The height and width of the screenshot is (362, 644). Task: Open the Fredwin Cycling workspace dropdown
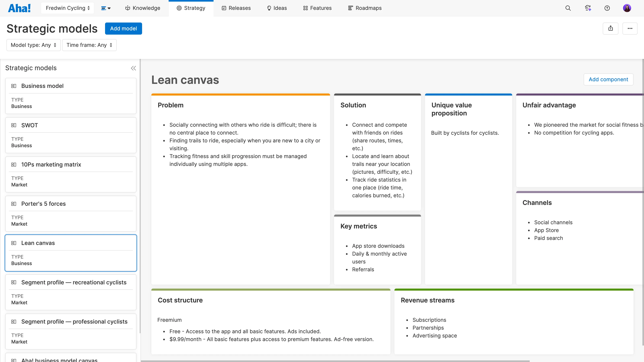(67, 8)
